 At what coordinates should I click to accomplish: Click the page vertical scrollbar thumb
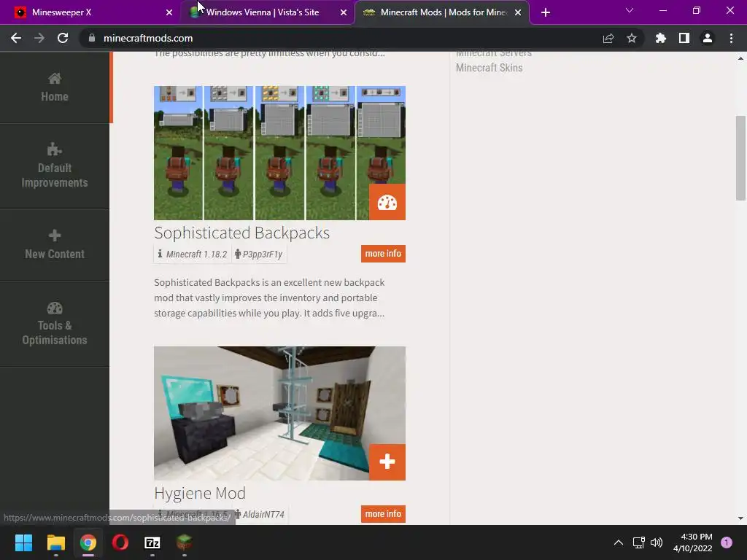pos(740,158)
